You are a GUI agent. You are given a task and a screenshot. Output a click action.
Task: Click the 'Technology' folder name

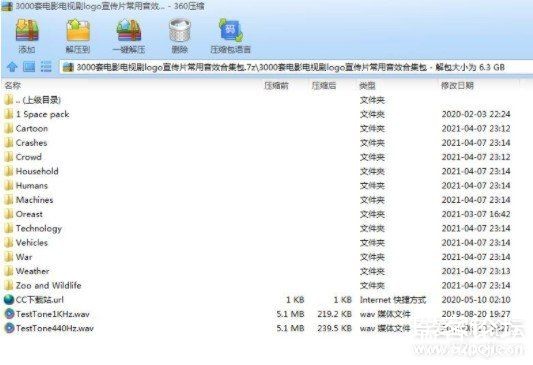[x=39, y=229]
